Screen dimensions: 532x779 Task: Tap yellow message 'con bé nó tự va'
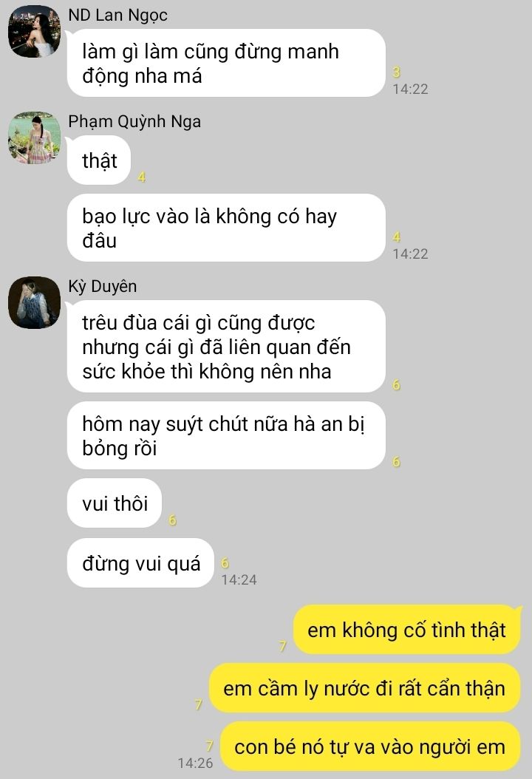tap(370, 746)
